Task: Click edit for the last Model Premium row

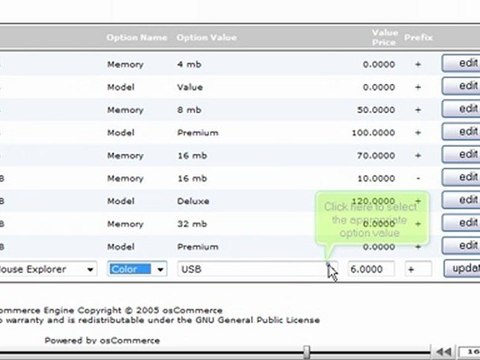Action: coord(461,246)
